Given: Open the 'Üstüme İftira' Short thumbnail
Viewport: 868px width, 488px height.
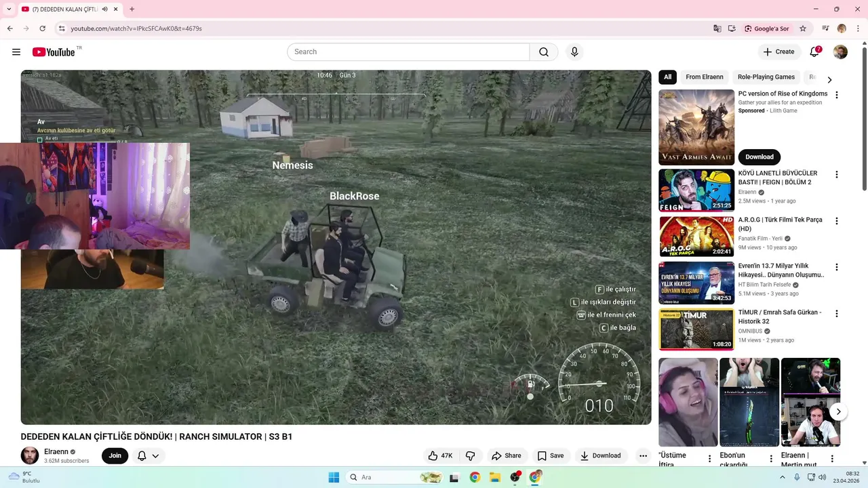Looking at the screenshot, I should 688,402.
